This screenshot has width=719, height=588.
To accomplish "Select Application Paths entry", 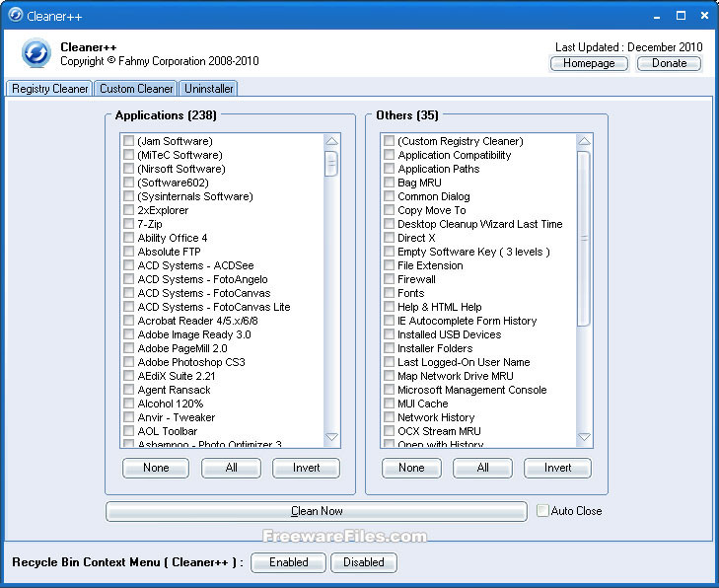I will click(438, 169).
